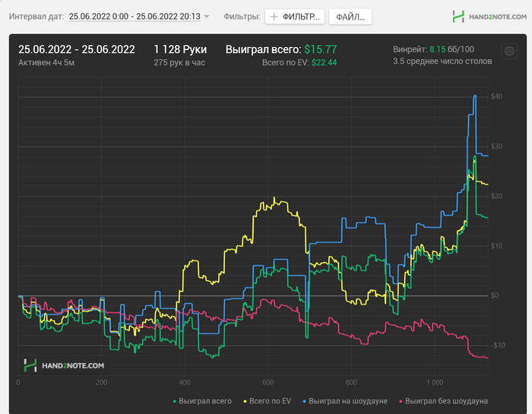Click the 800 x-axis label

pos(351,382)
